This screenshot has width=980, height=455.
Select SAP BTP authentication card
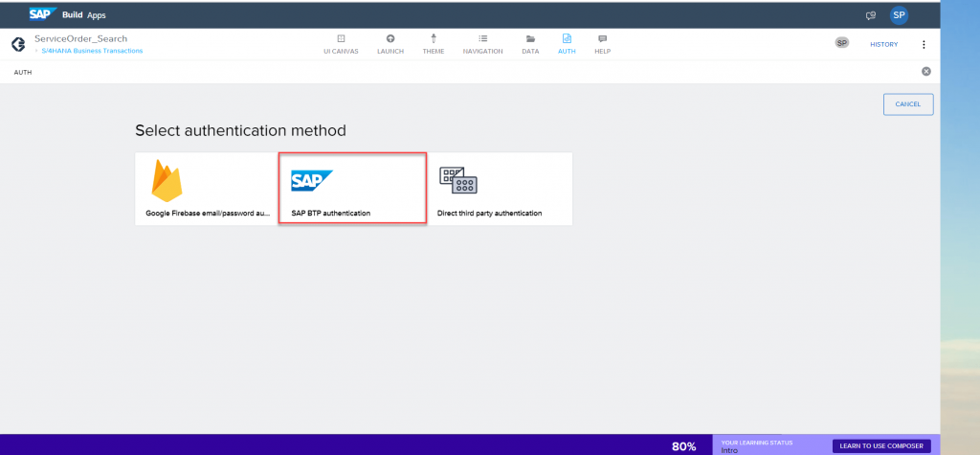tap(352, 188)
